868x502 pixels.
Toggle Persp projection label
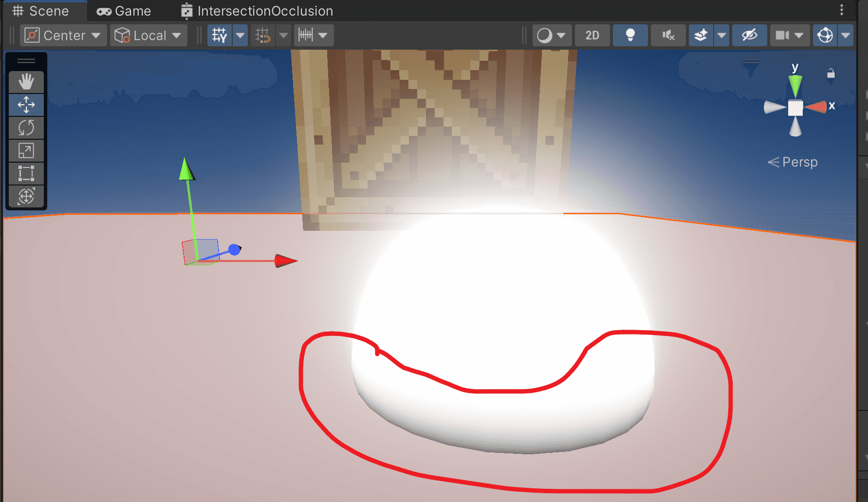coord(793,162)
